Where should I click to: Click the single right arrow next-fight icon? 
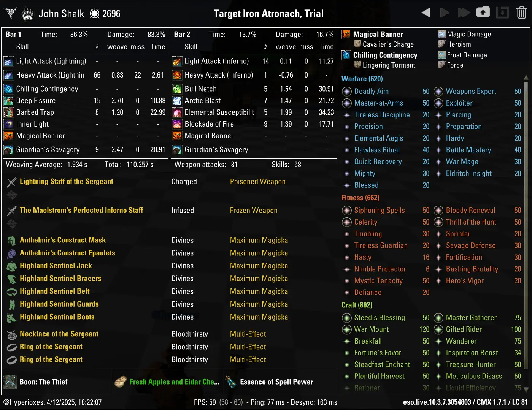[445, 13]
